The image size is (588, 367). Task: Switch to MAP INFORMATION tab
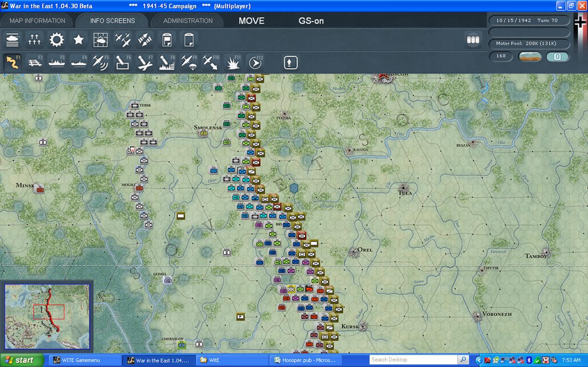tap(37, 21)
